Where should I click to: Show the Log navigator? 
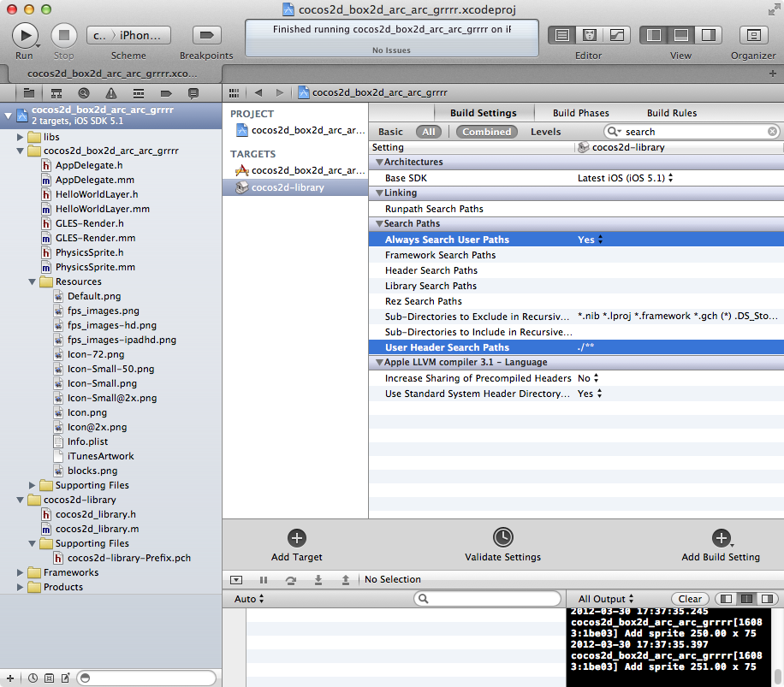[193, 93]
